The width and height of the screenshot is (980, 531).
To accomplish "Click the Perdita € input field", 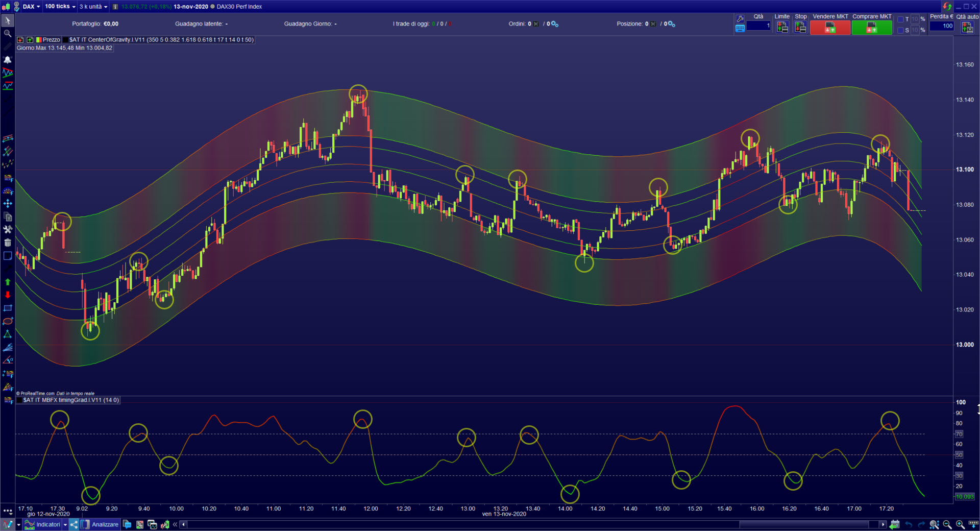I will 942,26.
